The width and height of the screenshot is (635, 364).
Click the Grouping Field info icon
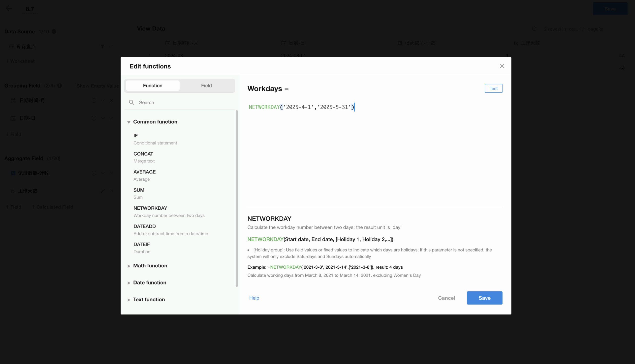tap(60, 86)
